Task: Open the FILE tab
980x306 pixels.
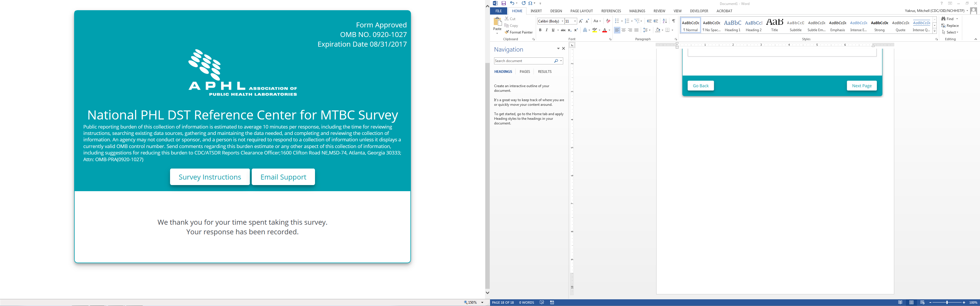Action: (x=498, y=11)
